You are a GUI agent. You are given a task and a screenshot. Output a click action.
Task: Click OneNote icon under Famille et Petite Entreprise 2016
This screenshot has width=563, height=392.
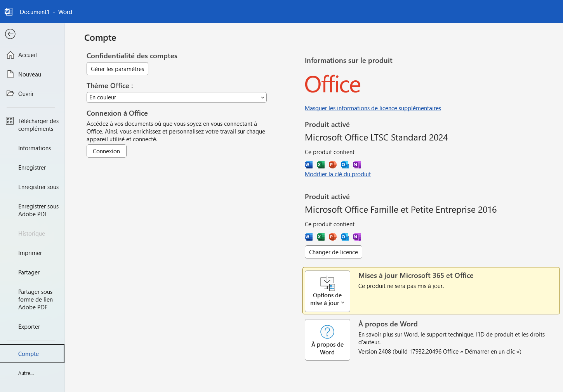(357, 237)
